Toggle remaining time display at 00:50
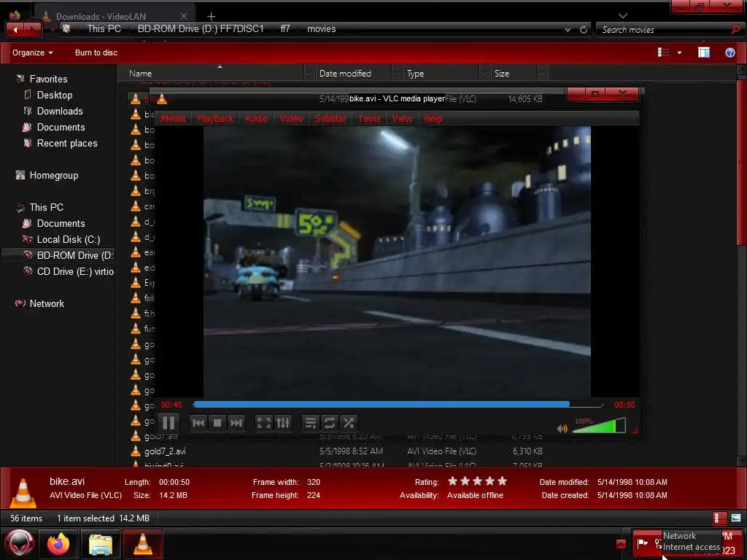Viewport: 747px width, 560px height. point(624,405)
